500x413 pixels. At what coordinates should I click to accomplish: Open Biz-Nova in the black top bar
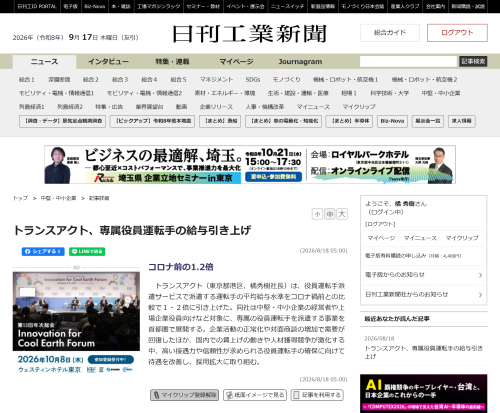coord(95,6)
